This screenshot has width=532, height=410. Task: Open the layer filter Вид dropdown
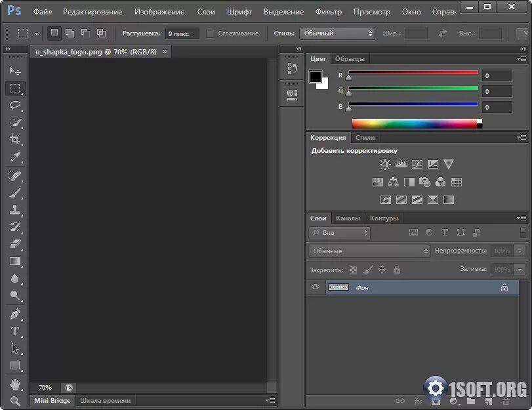[339, 233]
